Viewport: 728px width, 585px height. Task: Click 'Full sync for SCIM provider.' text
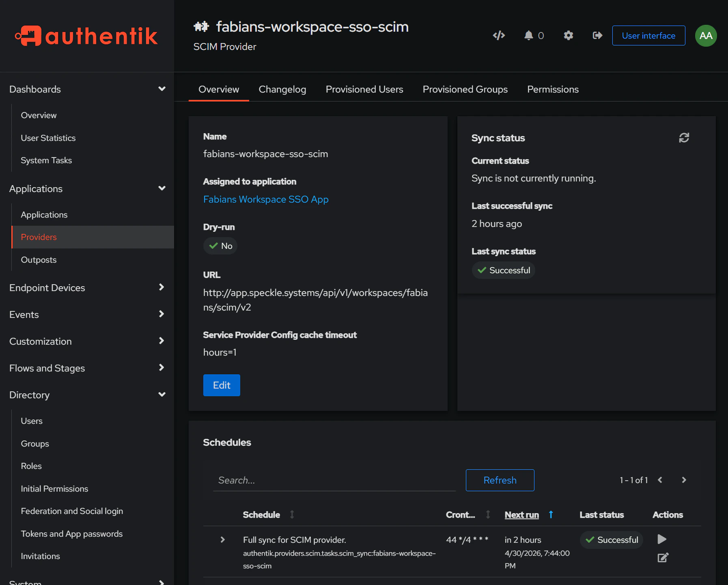point(295,540)
